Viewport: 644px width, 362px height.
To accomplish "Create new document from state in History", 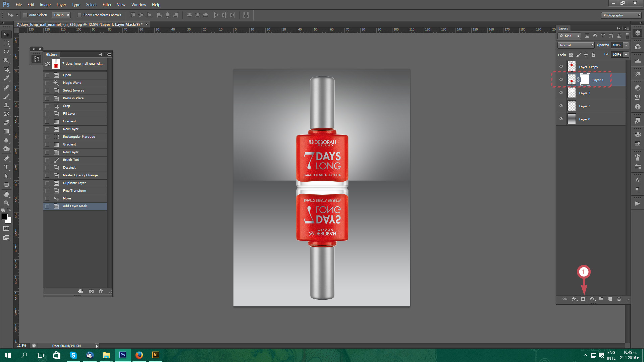I will coord(80,291).
